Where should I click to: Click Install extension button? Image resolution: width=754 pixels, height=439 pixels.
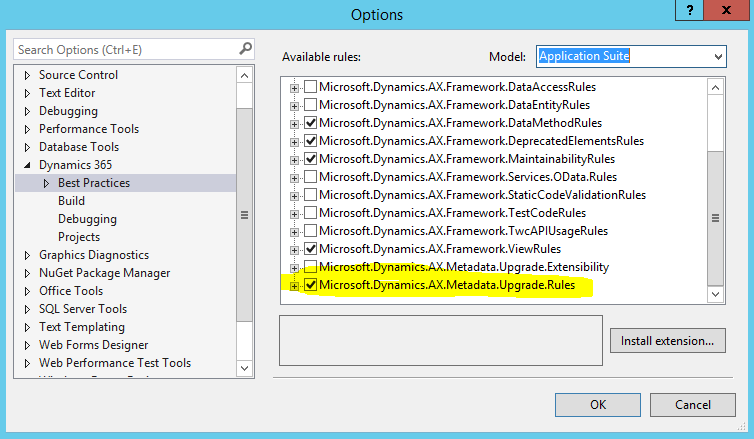(667, 341)
